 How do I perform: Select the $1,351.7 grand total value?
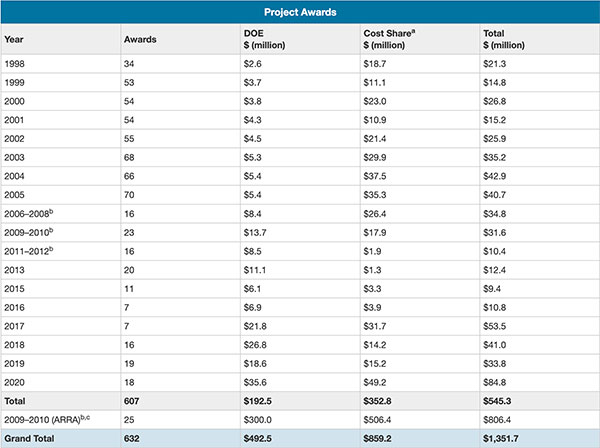(507, 436)
